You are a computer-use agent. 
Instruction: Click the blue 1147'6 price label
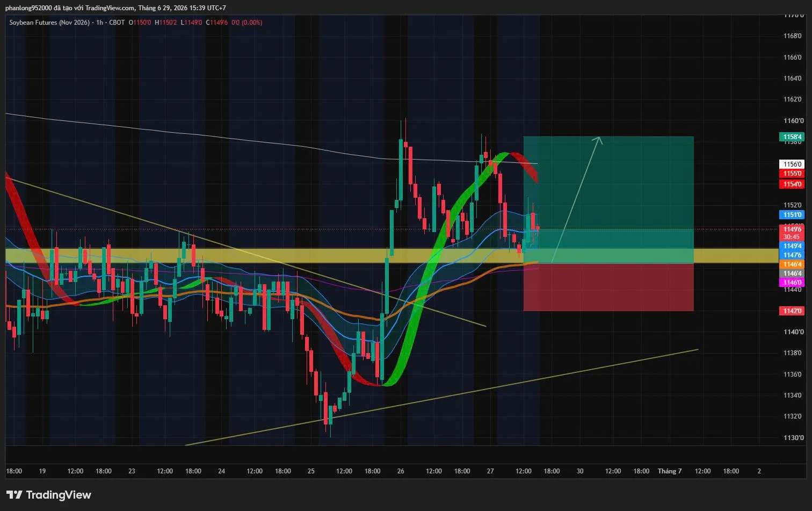[x=792, y=255]
